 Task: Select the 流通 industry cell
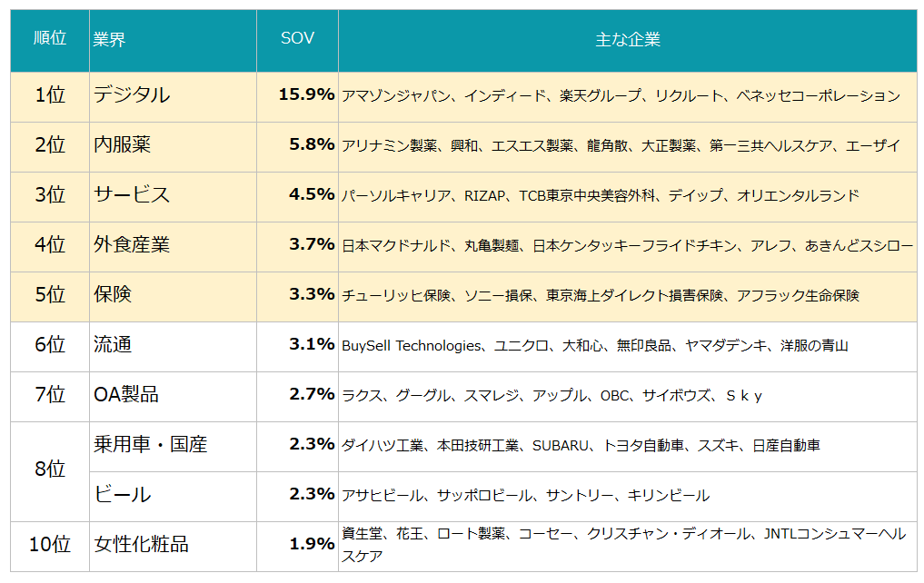[113, 345]
